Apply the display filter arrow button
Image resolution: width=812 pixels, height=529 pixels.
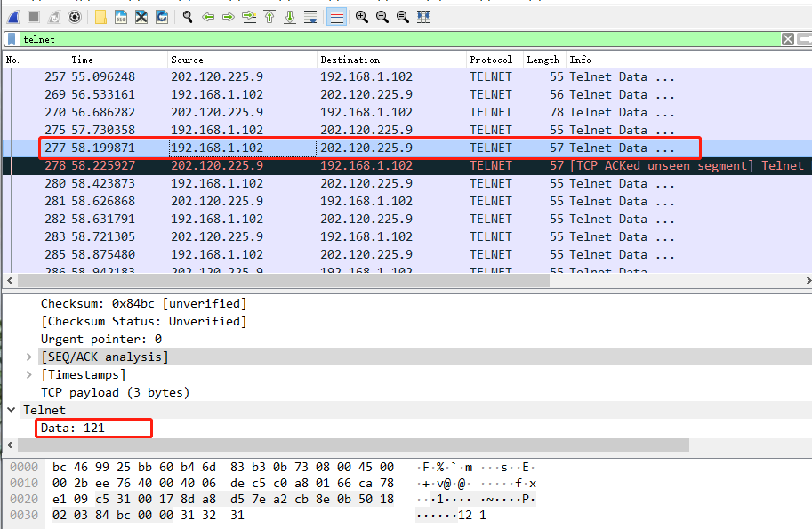(x=805, y=39)
